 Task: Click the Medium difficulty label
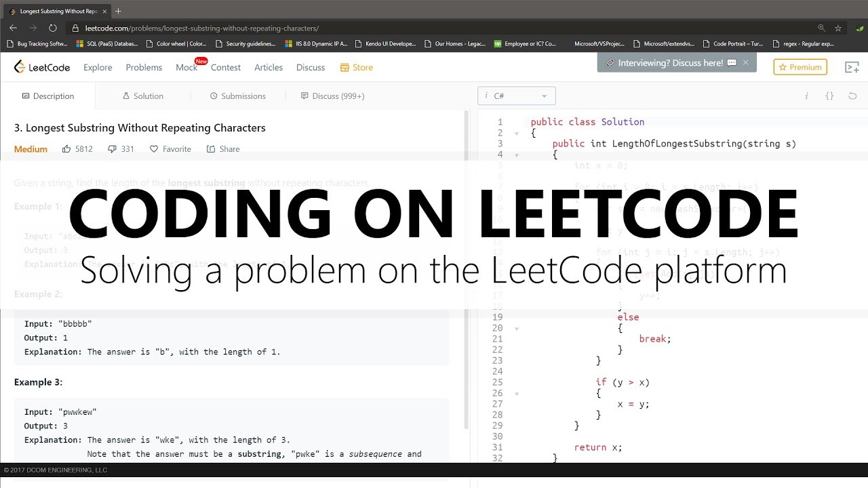31,149
